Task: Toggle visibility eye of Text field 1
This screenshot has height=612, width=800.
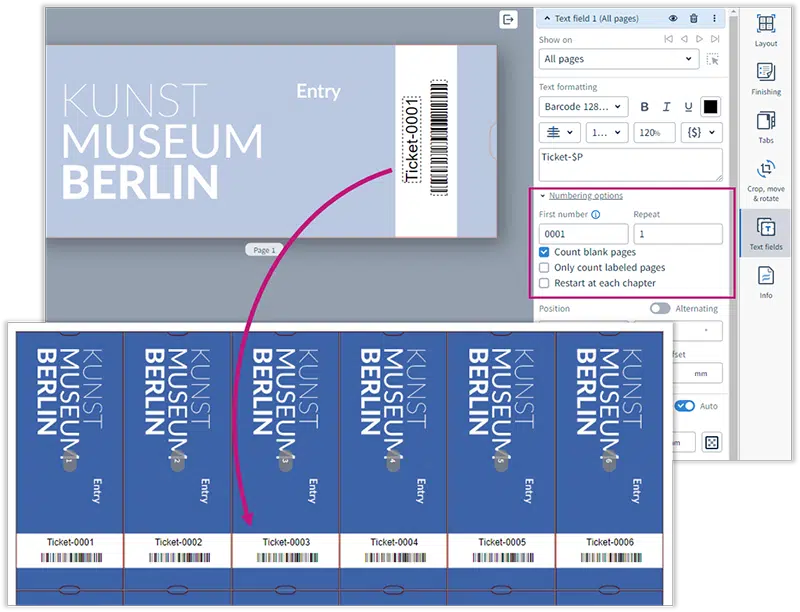Action: pos(673,18)
